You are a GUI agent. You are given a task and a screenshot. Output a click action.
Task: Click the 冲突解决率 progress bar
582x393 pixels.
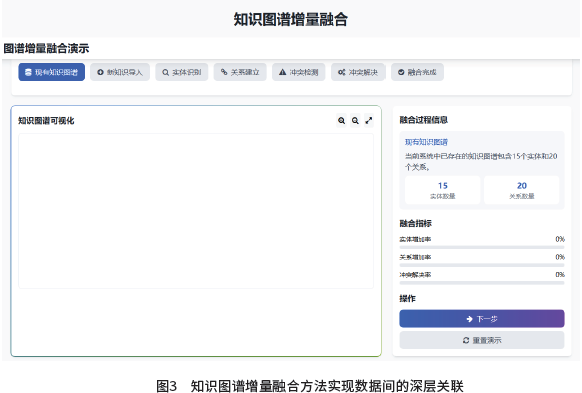482,283
